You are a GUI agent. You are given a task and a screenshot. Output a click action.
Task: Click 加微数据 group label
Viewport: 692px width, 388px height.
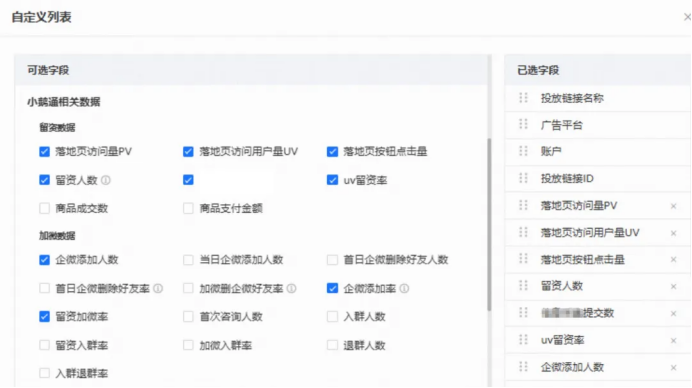tap(57, 236)
